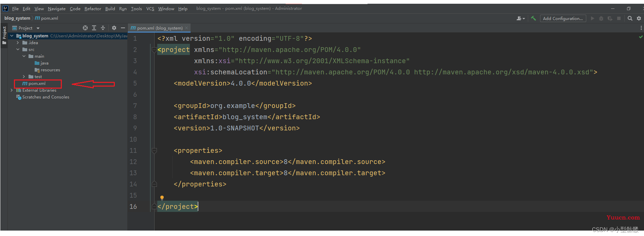Viewport: 644px width, 236px height.
Task: Open the Help menu
Action: coord(183,9)
